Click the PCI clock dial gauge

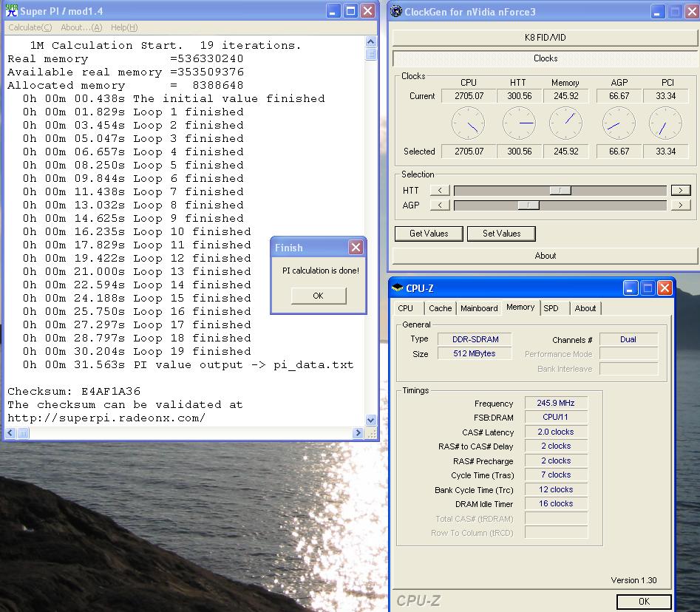tap(665, 123)
